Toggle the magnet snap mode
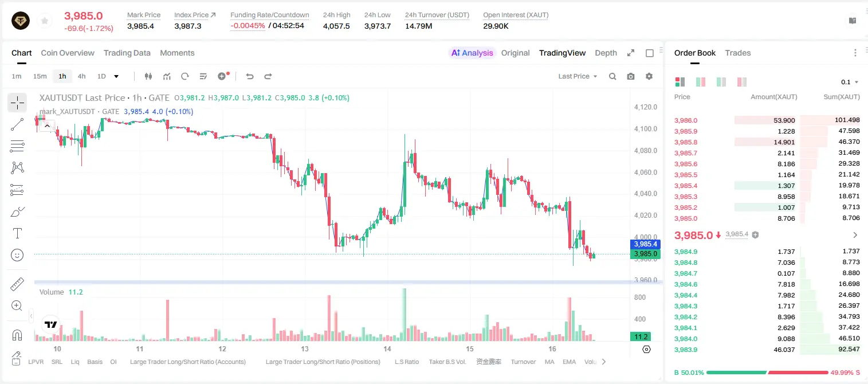868x384 pixels. pyautogui.click(x=17, y=335)
